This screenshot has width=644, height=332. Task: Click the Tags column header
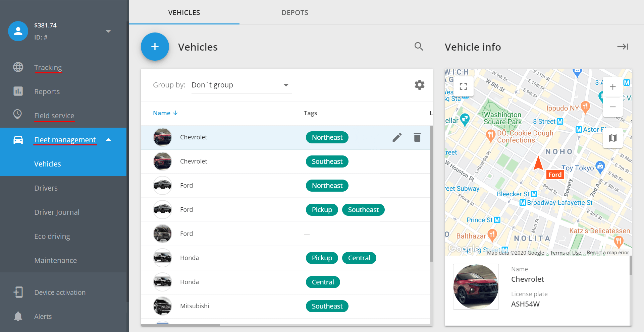click(310, 113)
